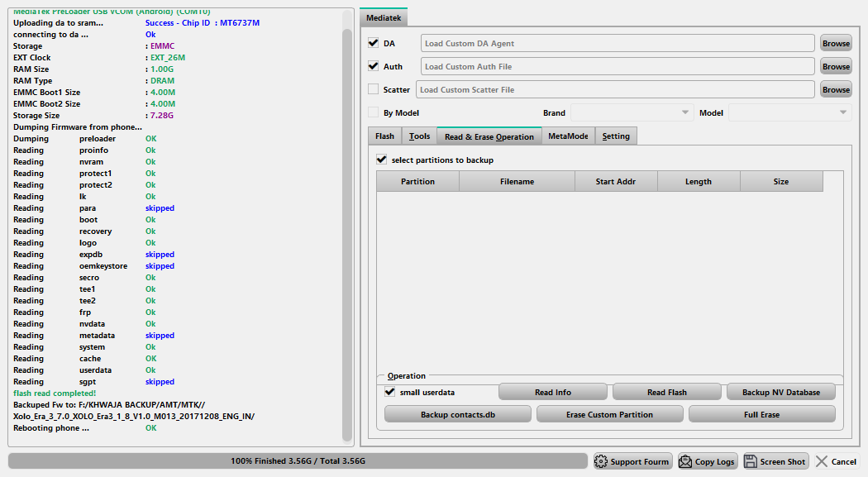This screenshot has height=477, width=868.
Task: Click the 'metadata' partition log entry
Action: click(97, 336)
